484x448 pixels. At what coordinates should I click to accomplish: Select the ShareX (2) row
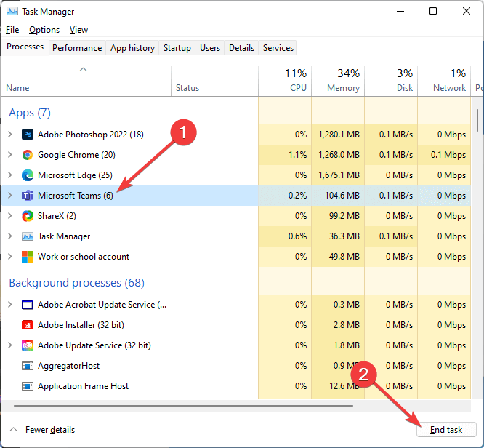tap(236, 216)
